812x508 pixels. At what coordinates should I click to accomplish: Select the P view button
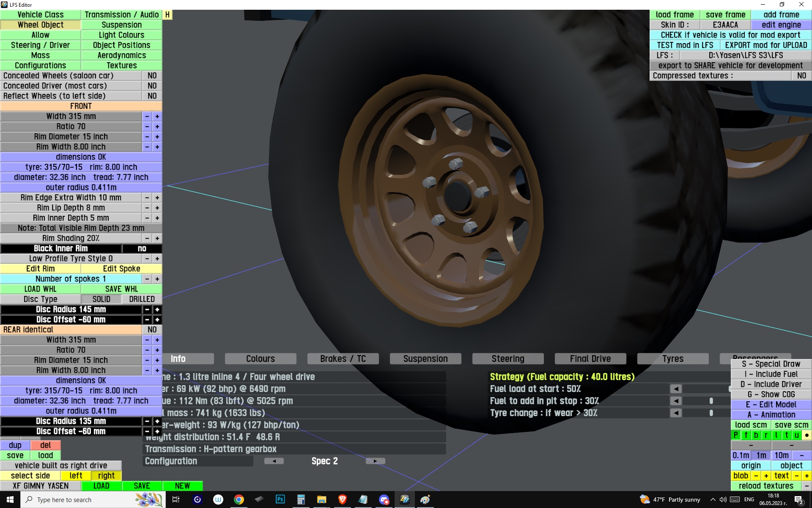click(x=735, y=435)
